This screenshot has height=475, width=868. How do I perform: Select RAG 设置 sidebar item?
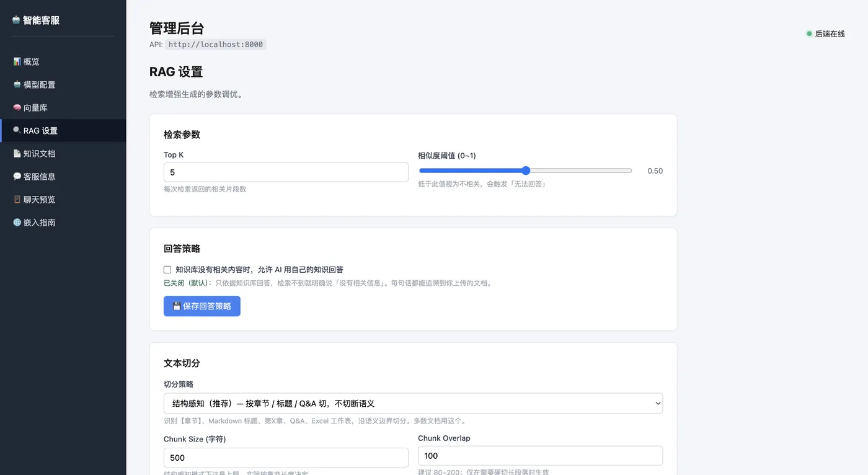63,130
